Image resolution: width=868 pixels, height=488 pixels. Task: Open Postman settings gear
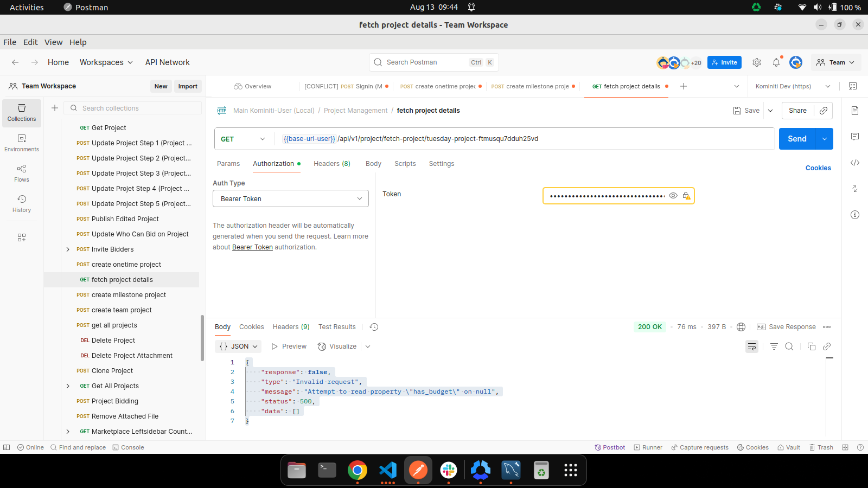(x=757, y=62)
